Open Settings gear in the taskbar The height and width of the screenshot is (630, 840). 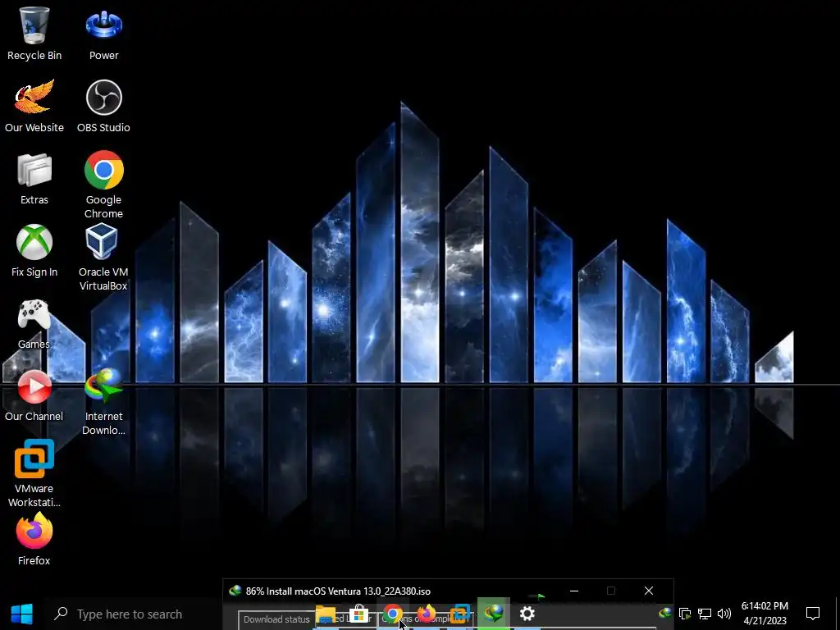coord(527,614)
